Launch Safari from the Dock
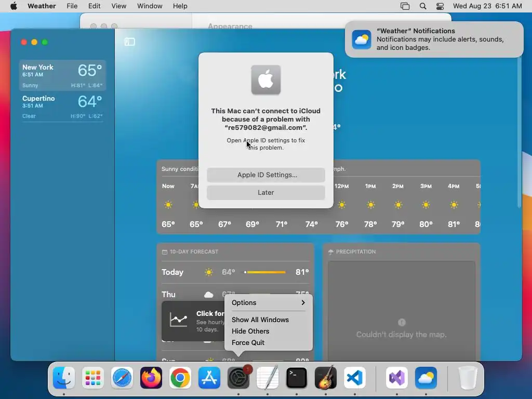The height and width of the screenshot is (399, 532). [122, 378]
